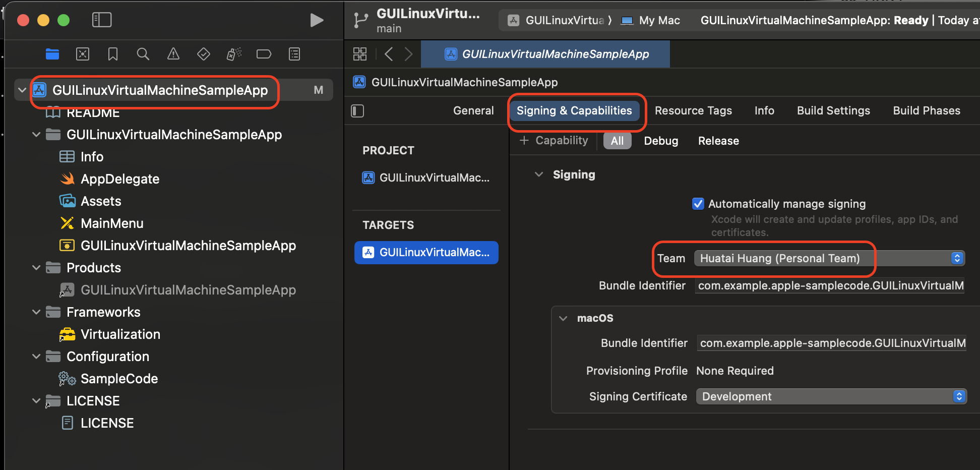980x470 pixels.
Task: Select the project under PROJECT section
Action: point(426,178)
